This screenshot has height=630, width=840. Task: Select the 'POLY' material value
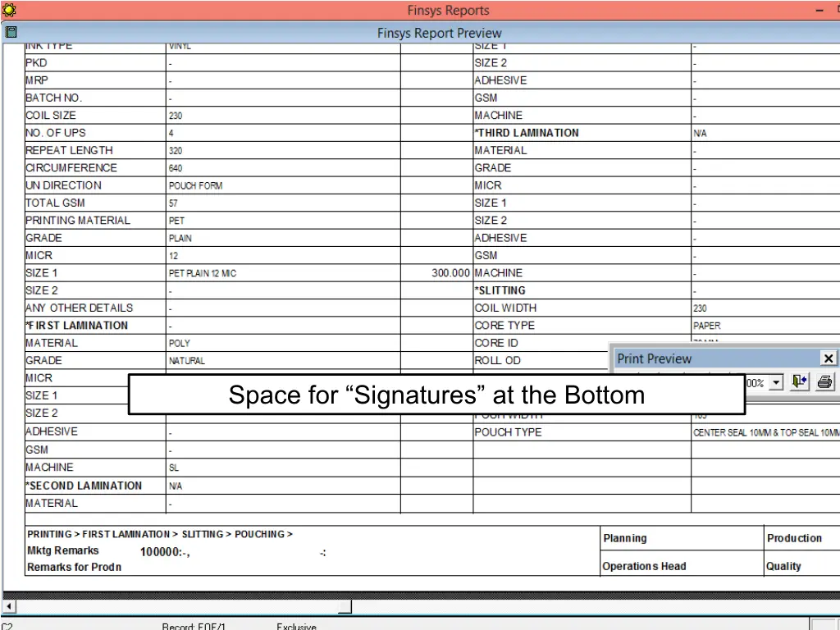[180, 344]
